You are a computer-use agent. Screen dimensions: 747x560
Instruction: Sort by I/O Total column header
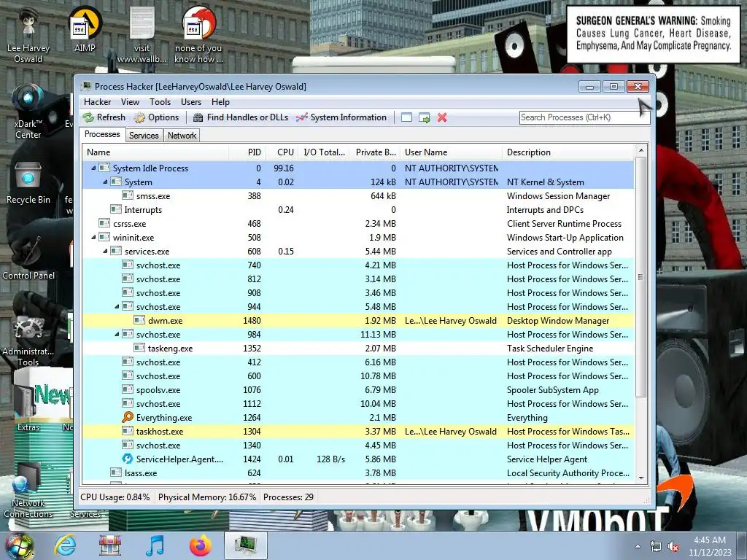324,152
